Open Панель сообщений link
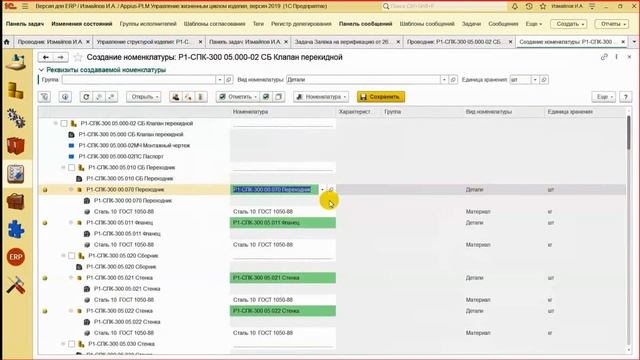 click(x=365, y=24)
